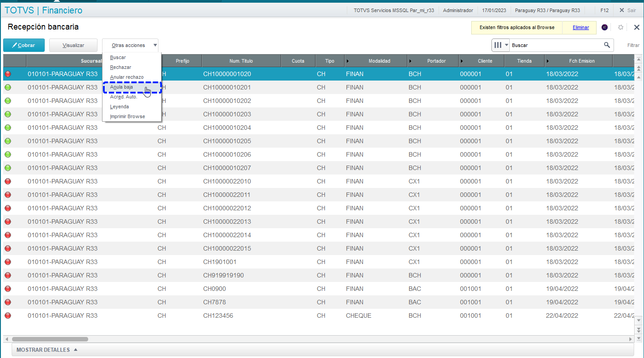The image size is (644, 358).
Task: Click the red status dot for CH123456
Action: point(8,315)
